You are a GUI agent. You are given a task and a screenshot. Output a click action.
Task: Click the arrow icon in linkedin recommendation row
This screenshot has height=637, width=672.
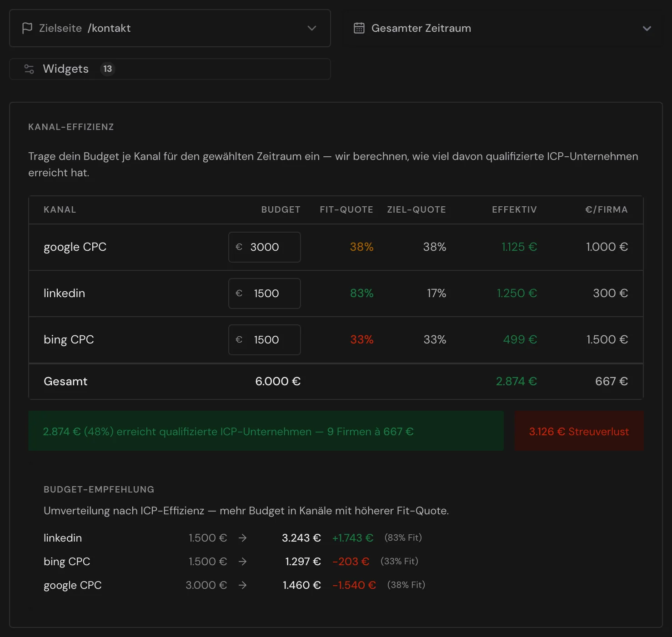(x=243, y=538)
